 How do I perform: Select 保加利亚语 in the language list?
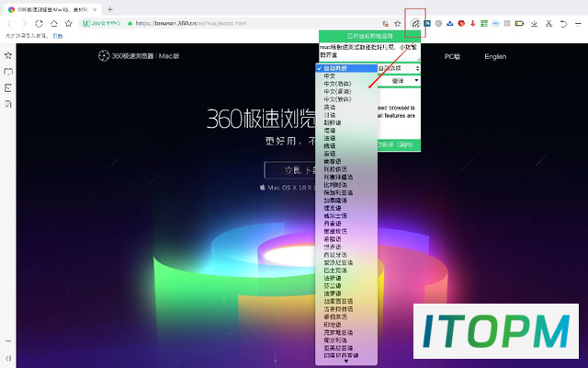(346, 192)
